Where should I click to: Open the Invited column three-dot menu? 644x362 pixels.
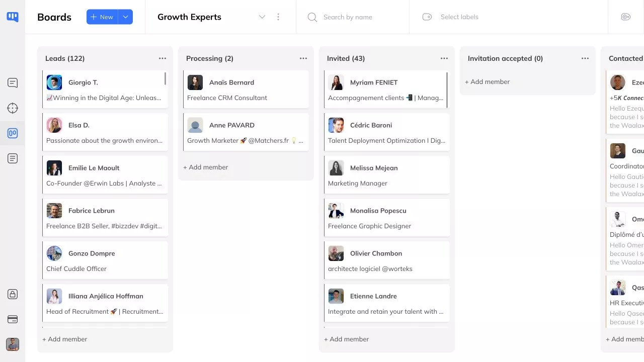[444, 58]
